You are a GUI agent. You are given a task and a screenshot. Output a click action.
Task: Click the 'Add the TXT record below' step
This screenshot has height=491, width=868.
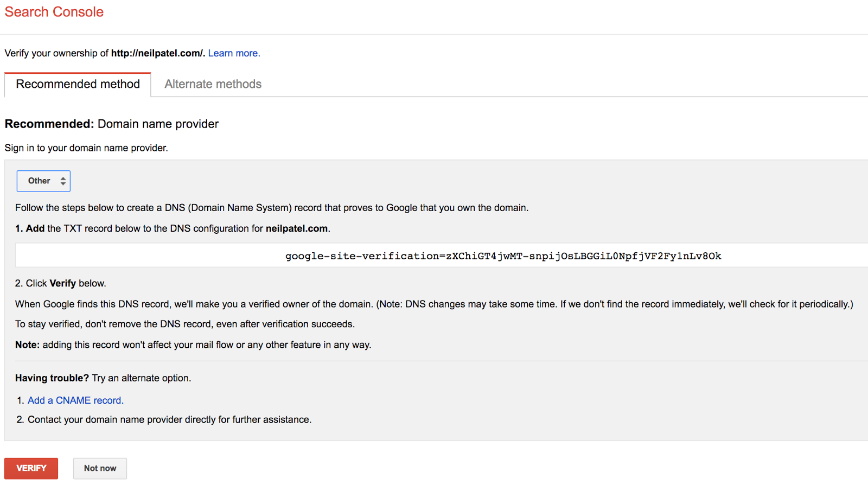pyautogui.click(x=173, y=228)
